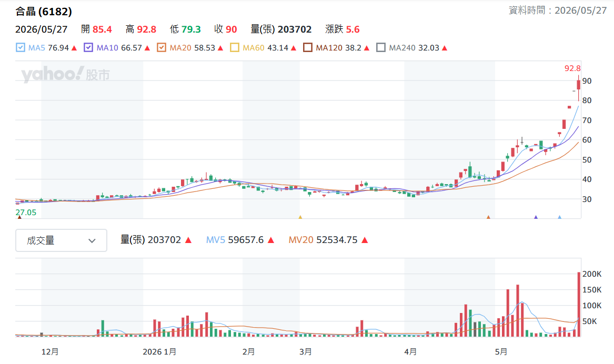Enable the MA240 moving average checkbox
614x364 pixels.
(x=380, y=48)
